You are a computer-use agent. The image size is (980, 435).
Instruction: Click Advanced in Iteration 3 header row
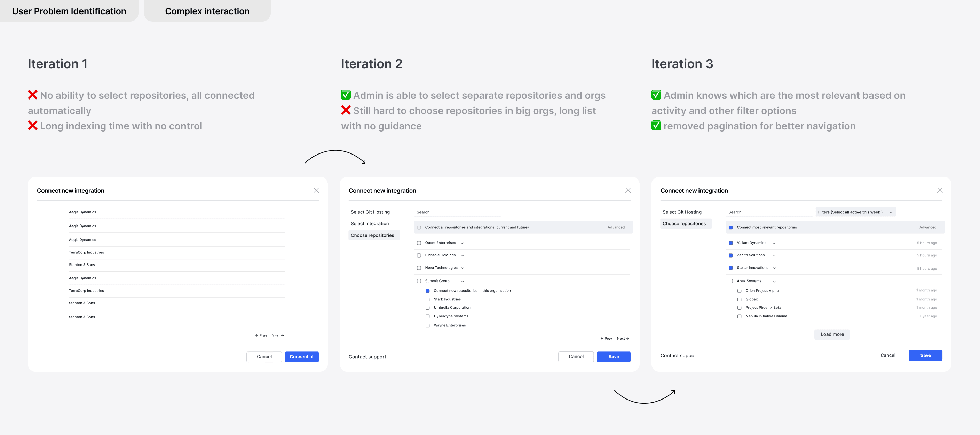click(927, 227)
